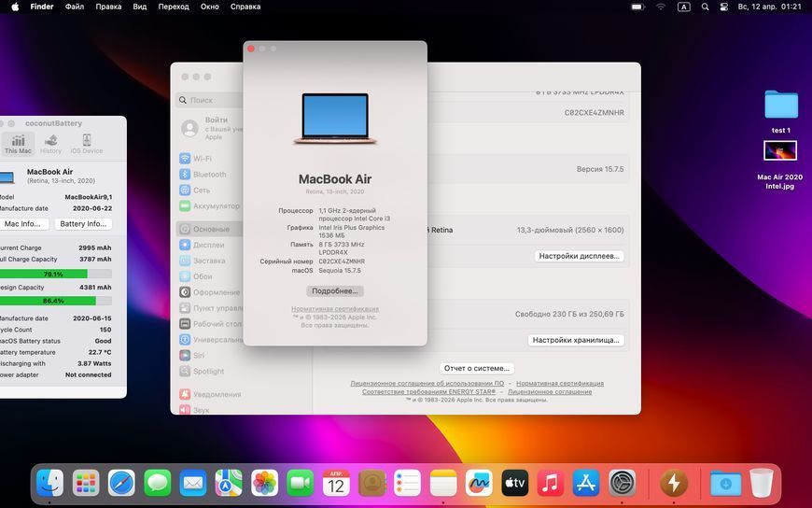Open Control Center in menu bar

724,7
